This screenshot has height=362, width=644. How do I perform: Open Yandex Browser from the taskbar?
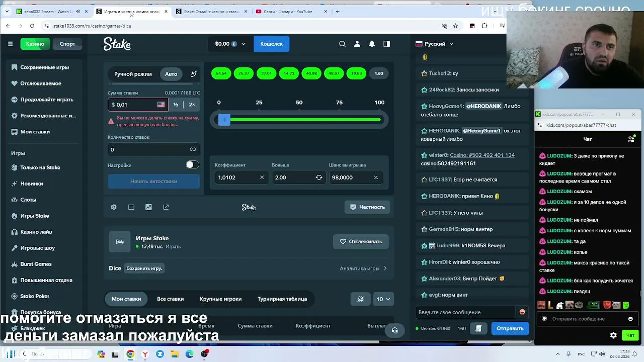click(x=145, y=354)
